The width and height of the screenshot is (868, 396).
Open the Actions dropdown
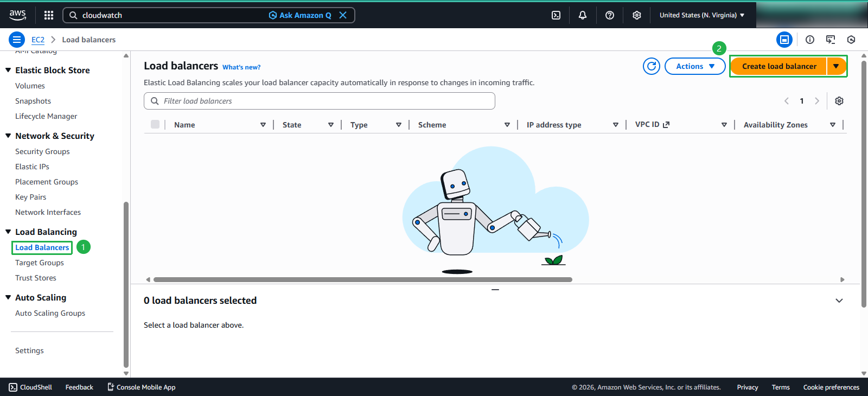coord(695,66)
